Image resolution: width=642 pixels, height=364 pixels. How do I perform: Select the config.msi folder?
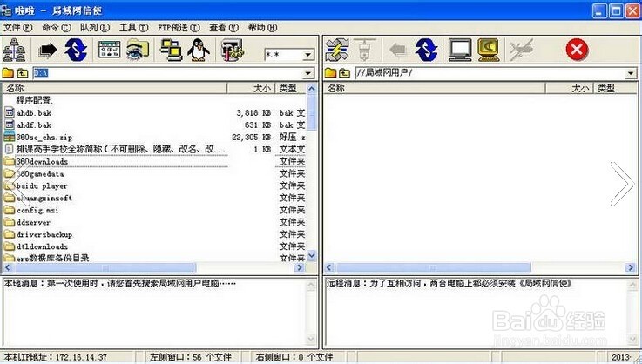37,210
